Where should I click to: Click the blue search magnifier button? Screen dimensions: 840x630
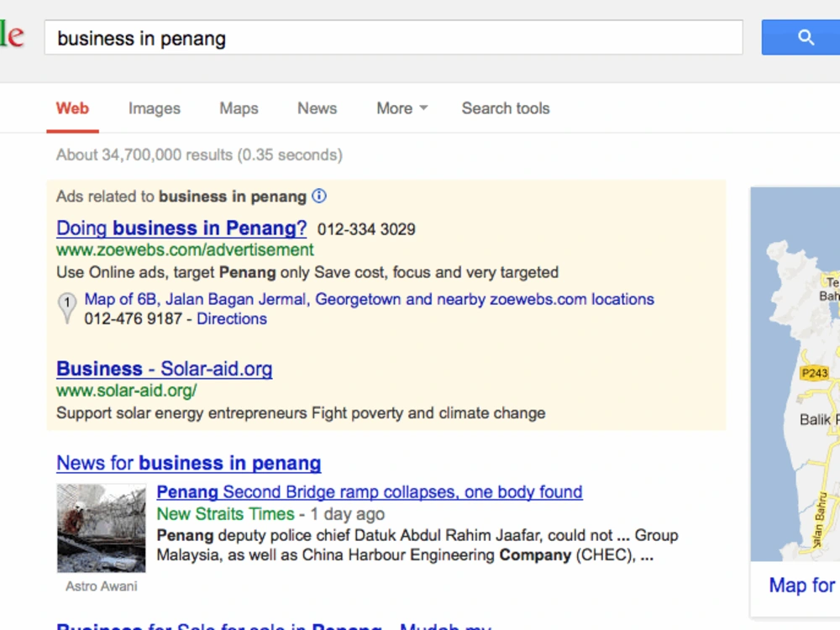[x=801, y=38]
